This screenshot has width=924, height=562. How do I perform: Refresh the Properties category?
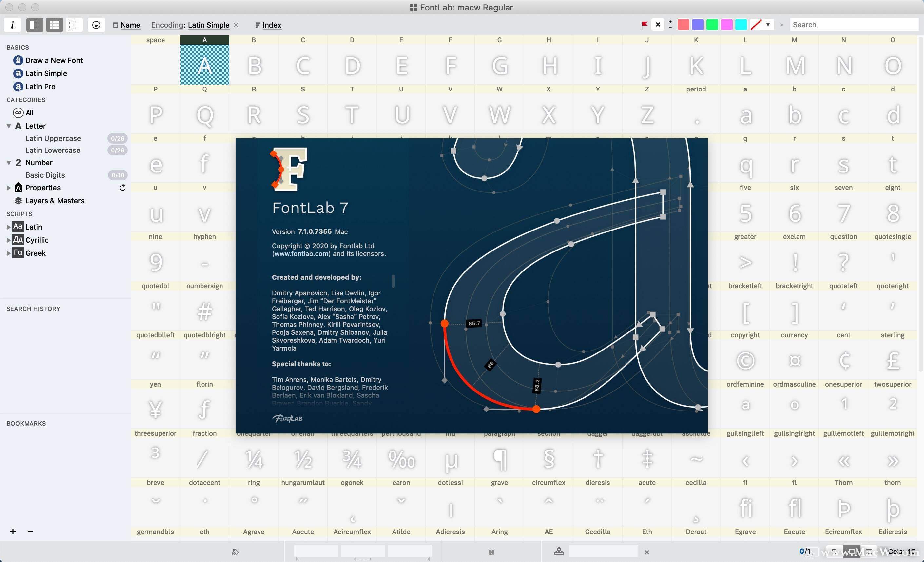click(x=122, y=188)
